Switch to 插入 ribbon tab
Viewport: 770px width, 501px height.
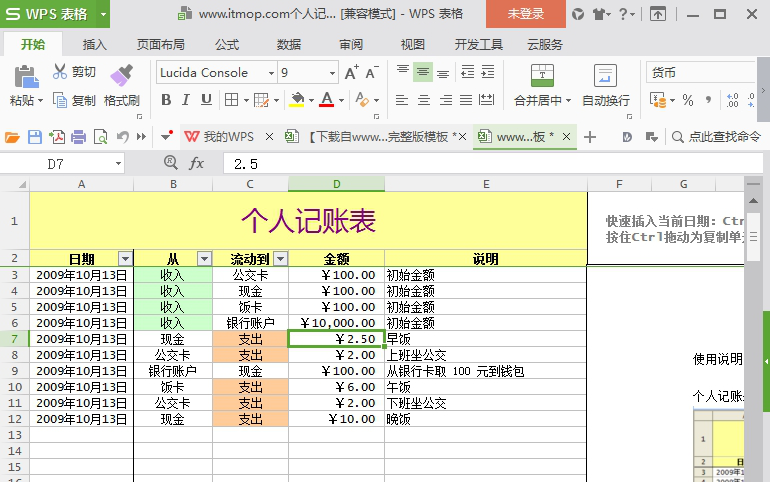pos(94,45)
